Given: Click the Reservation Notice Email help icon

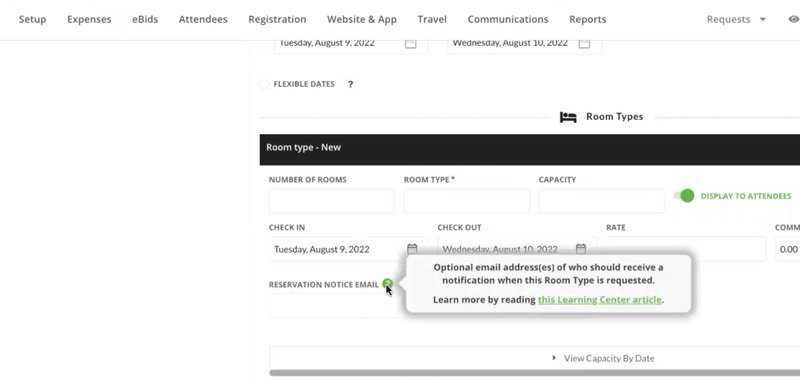Looking at the screenshot, I should (x=388, y=284).
